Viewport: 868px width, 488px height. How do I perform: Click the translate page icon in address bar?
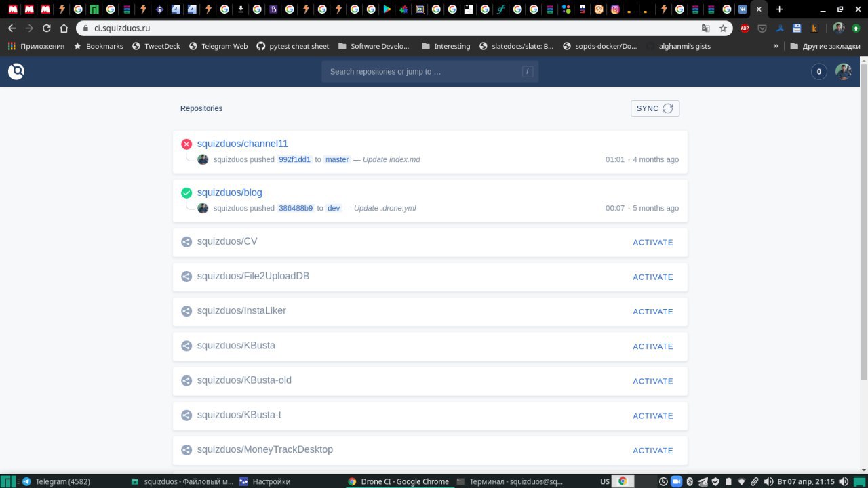click(x=706, y=28)
